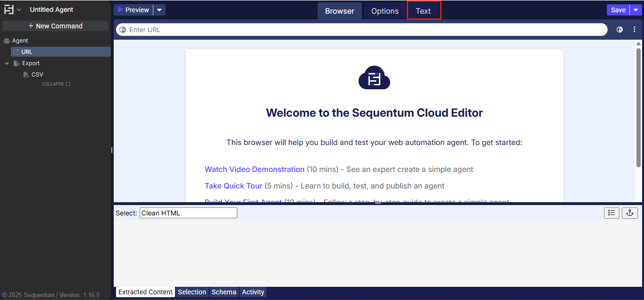This screenshot has width=644, height=300.
Task: Switch to the Activity tab
Action: 253,292
